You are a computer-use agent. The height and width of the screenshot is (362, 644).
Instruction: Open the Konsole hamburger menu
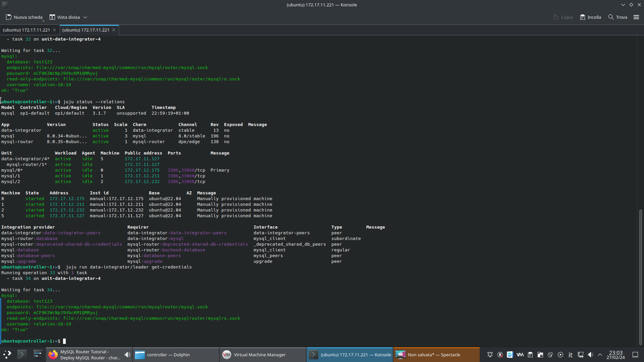(x=636, y=17)
